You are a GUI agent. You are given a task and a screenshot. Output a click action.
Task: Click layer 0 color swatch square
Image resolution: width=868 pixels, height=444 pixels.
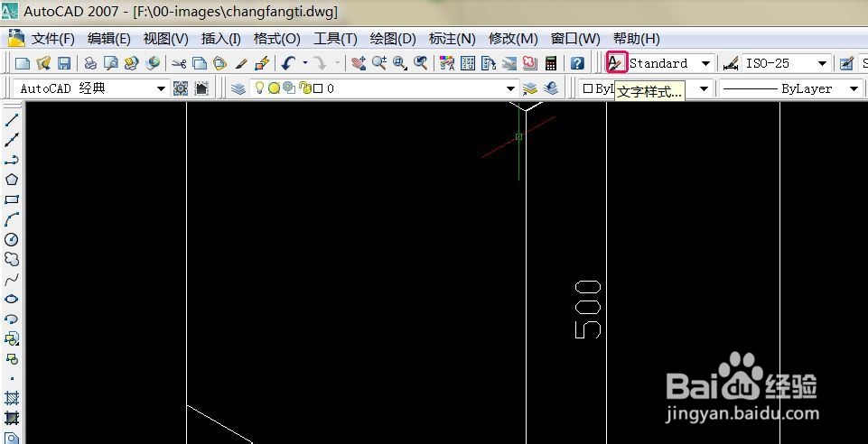(318, 88)
